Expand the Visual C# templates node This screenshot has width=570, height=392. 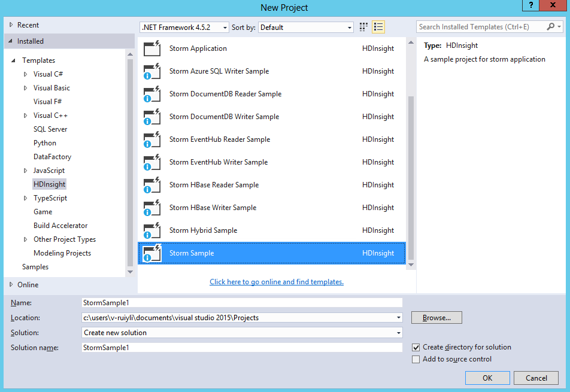(25, 74)
